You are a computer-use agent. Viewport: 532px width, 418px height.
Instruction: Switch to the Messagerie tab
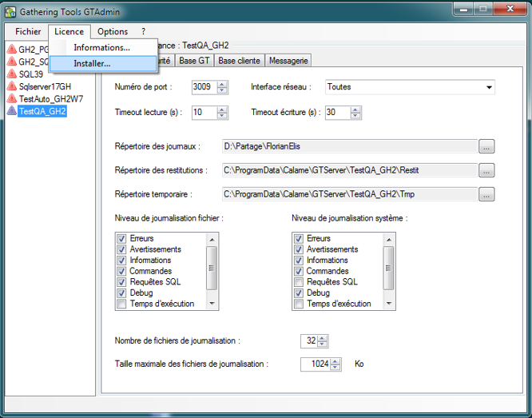(x=288, y=61)
